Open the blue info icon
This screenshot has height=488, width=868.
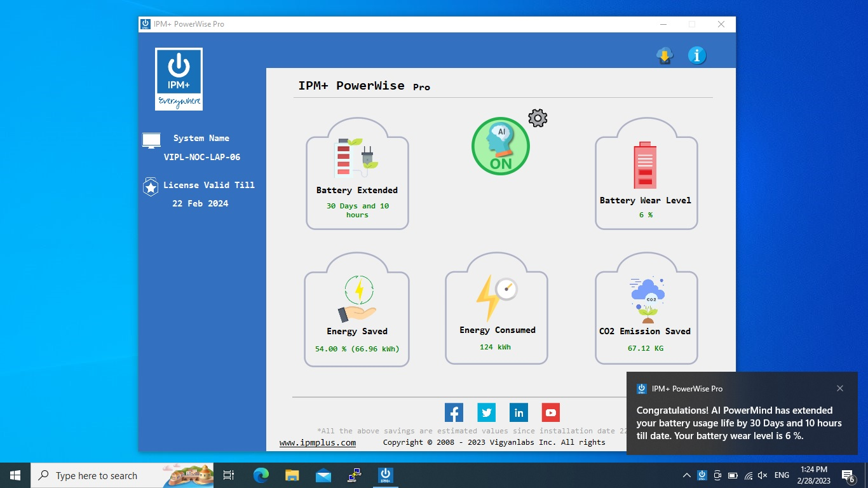click(x=697, y=55)
